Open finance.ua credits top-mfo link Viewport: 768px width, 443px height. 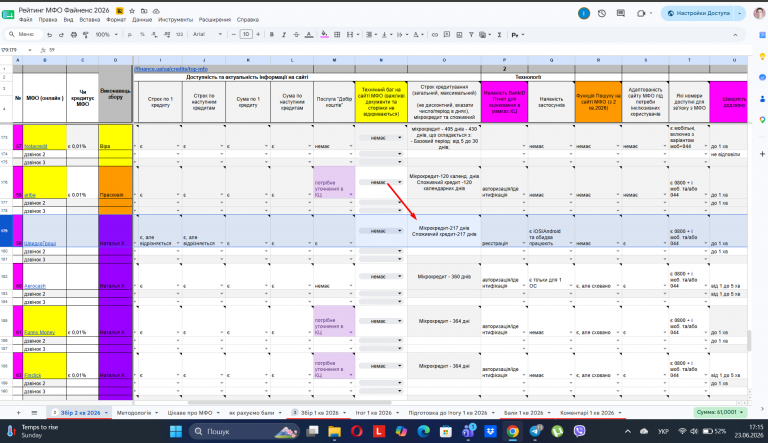pos(171,69)
